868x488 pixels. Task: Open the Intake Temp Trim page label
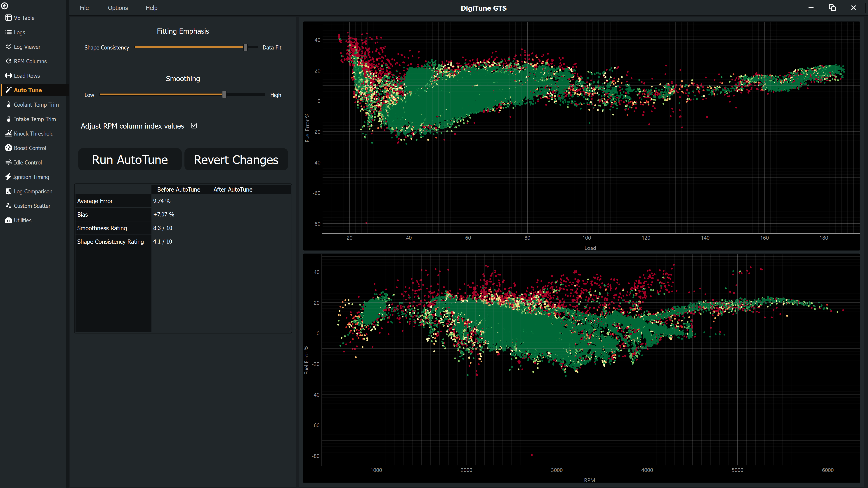35,119
